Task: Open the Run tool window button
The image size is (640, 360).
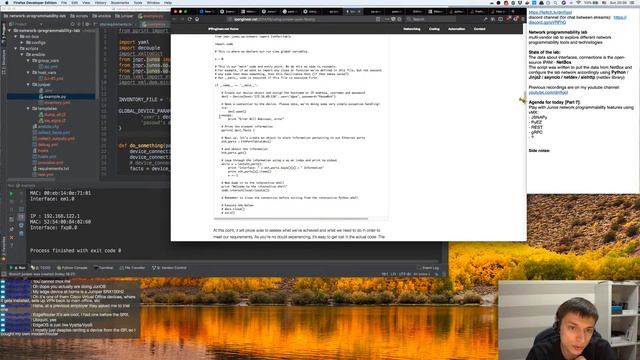Action: coord(18,268)
